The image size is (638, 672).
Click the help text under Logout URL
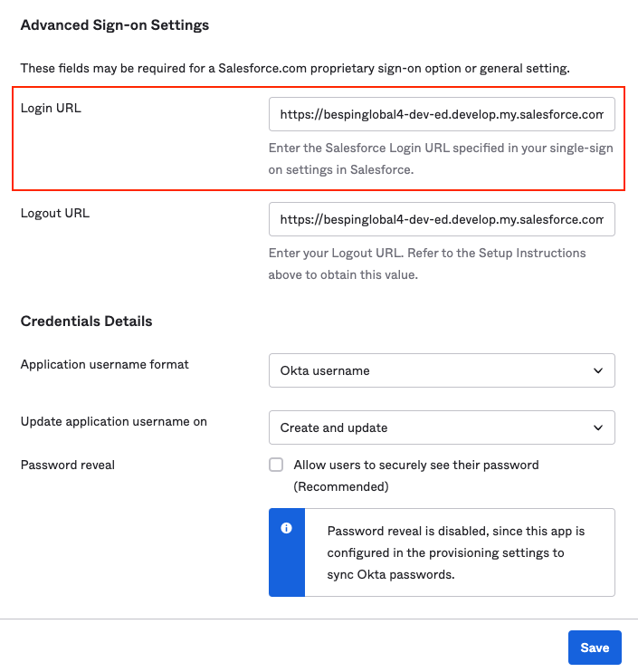point(427,264)
